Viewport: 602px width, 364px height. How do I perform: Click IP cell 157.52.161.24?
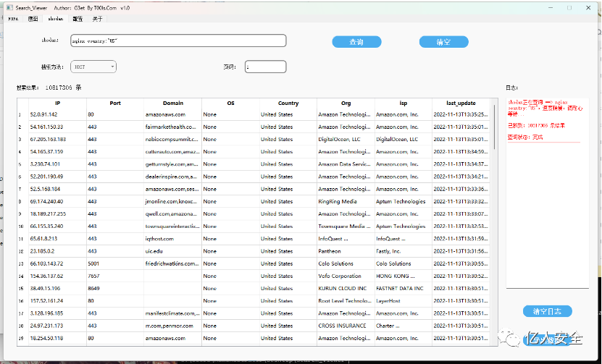tap(57, 301)
